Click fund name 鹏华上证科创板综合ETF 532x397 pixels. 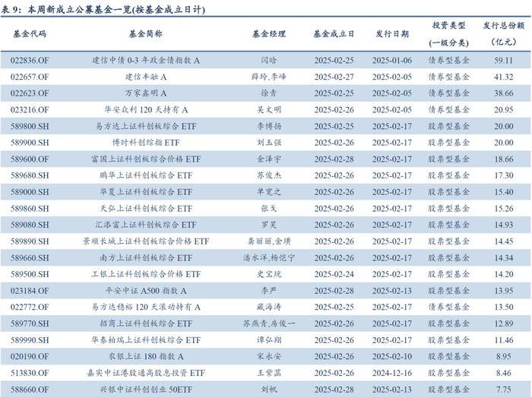point(146,175)
